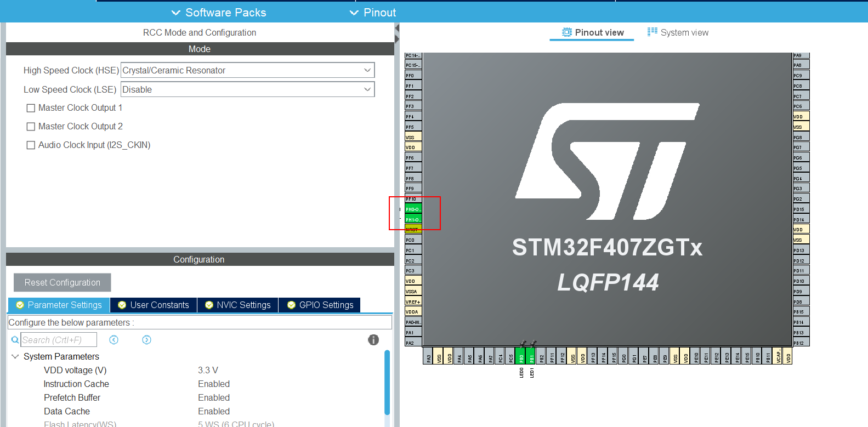
Task: Click the search magnifier icon
Action: pos(15,340)
